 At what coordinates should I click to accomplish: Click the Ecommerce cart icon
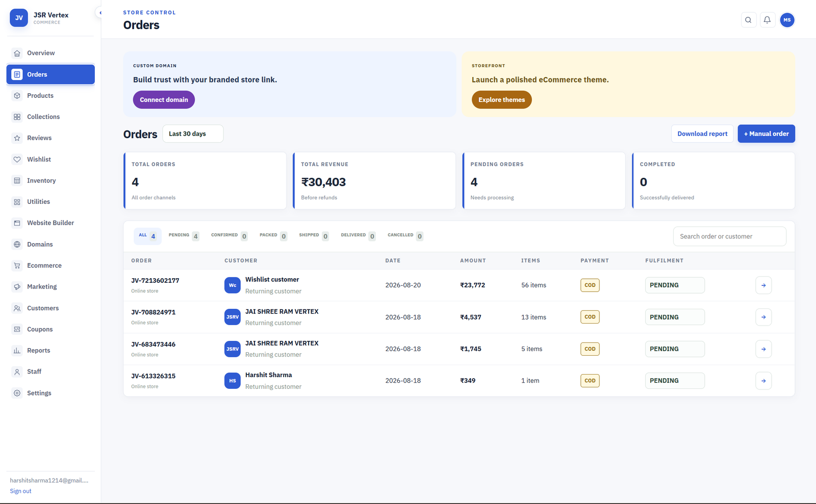(17, 266)
